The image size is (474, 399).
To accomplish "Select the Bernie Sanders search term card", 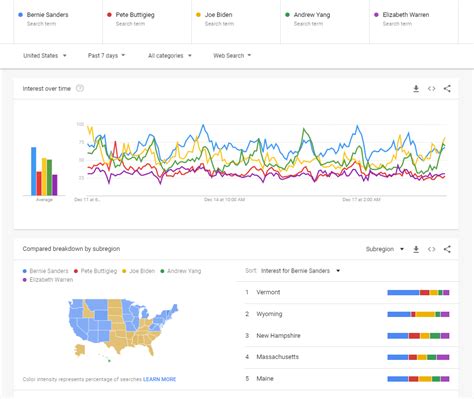I will pyautogui.click(x=58, y=19).
